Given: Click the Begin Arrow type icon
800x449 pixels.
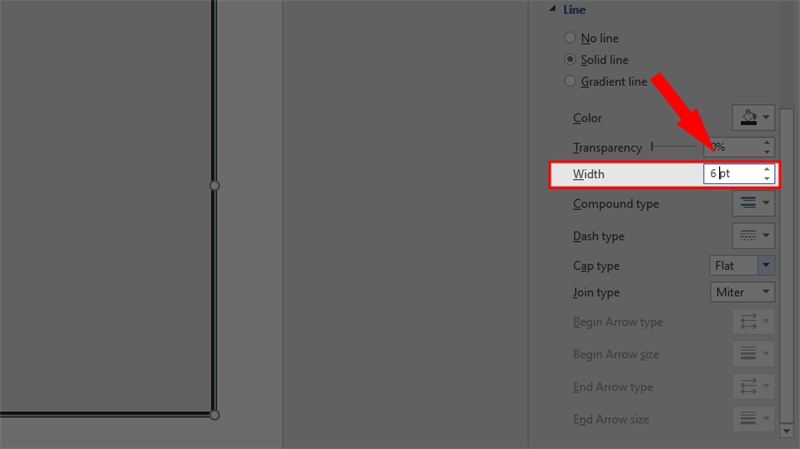Looking at the screenshot, I should pos(748,321).
